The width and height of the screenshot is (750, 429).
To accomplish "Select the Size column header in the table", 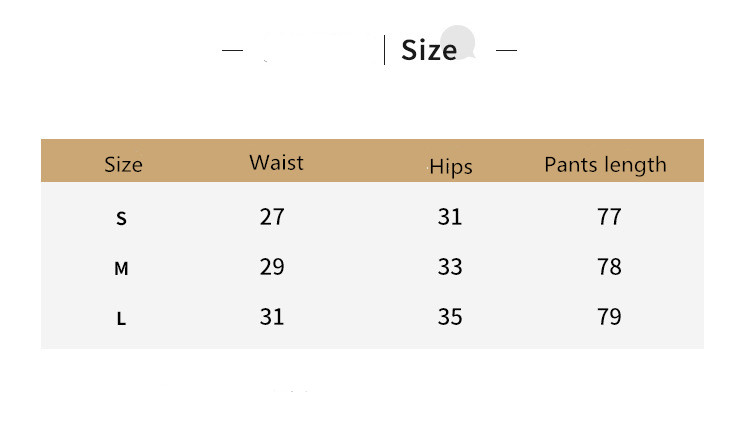I will click(123, 164).
